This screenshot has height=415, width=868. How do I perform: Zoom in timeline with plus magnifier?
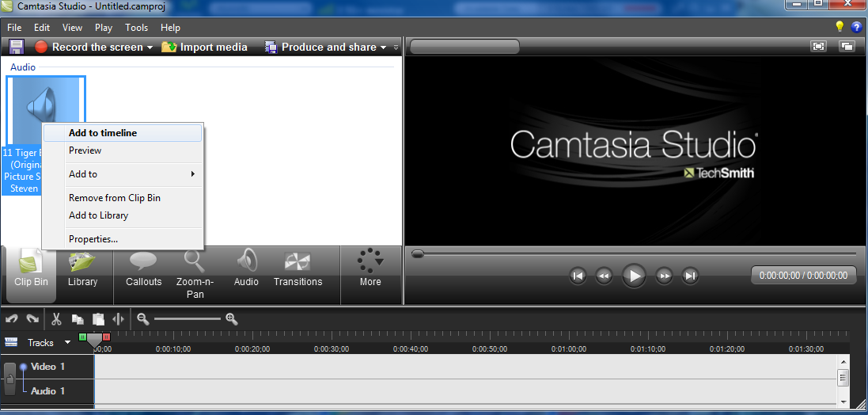[x=231, y=318]
